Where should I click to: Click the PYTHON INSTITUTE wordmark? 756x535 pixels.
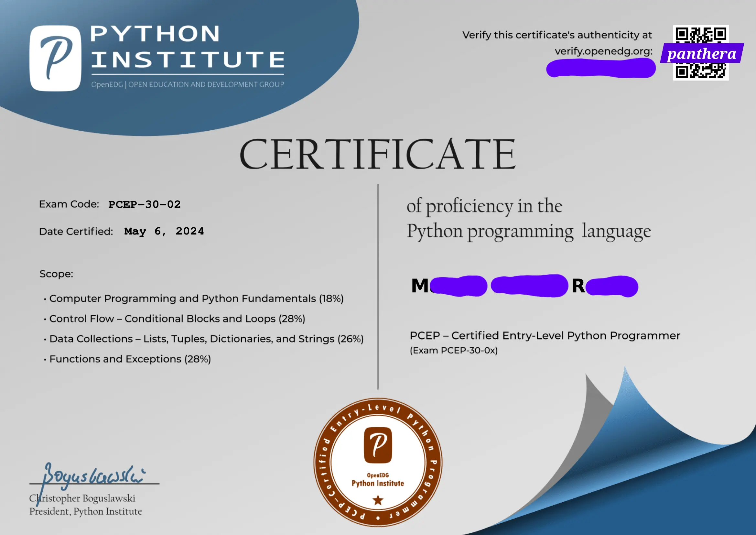coord(187,47)
